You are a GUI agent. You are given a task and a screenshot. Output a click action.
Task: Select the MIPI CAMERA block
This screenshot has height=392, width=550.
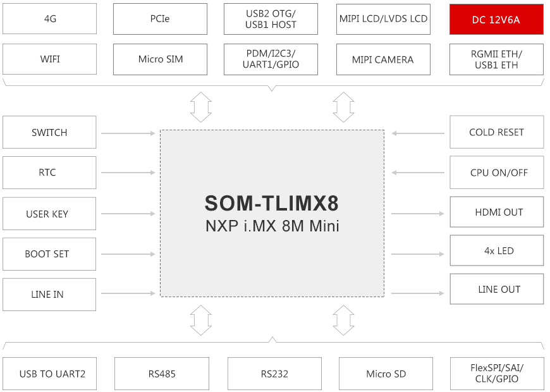(383, 59)
